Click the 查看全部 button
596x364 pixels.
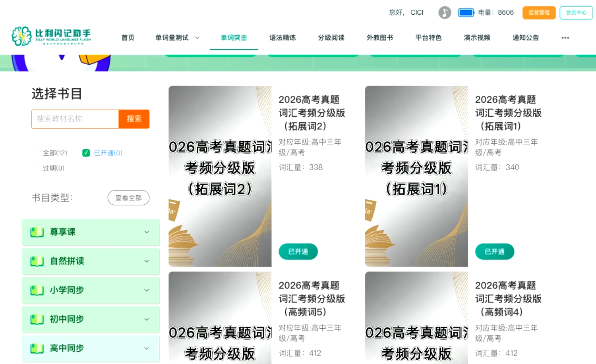[128, 198]
